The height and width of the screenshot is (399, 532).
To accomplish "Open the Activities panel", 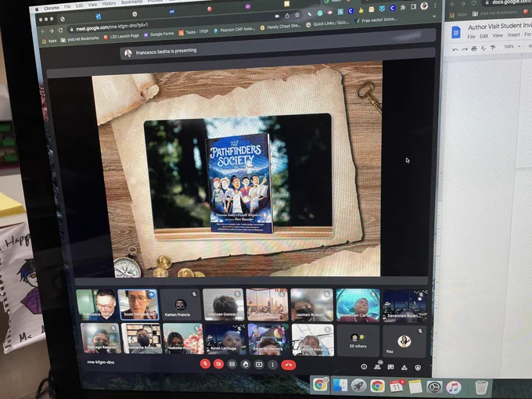I will click(x=404, y=368).
